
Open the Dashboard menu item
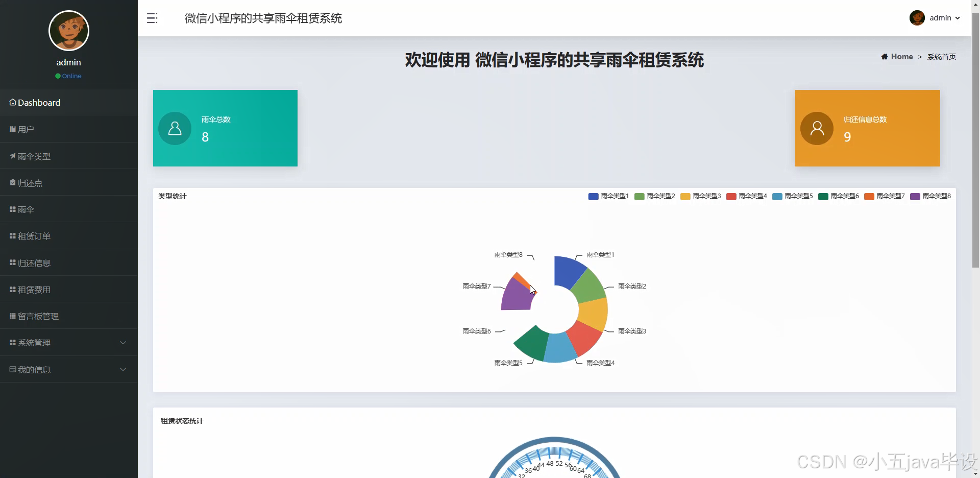pyautogui.click(x=69, y=102)
